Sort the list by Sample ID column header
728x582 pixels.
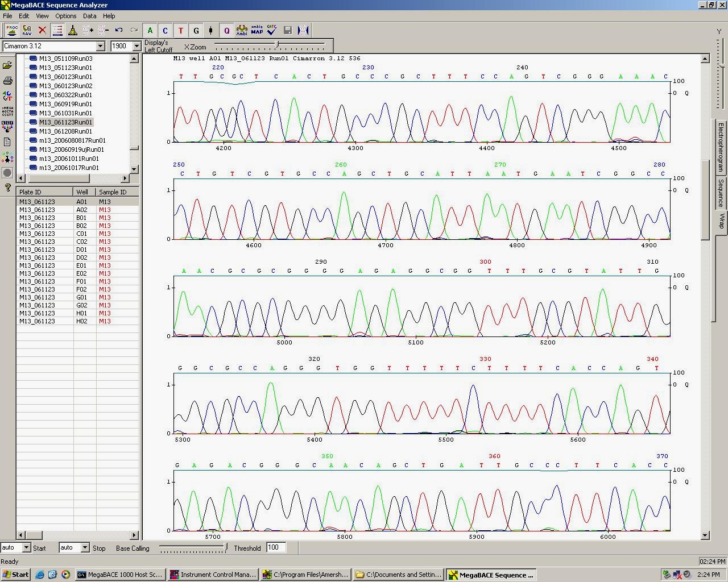[117, 192]
